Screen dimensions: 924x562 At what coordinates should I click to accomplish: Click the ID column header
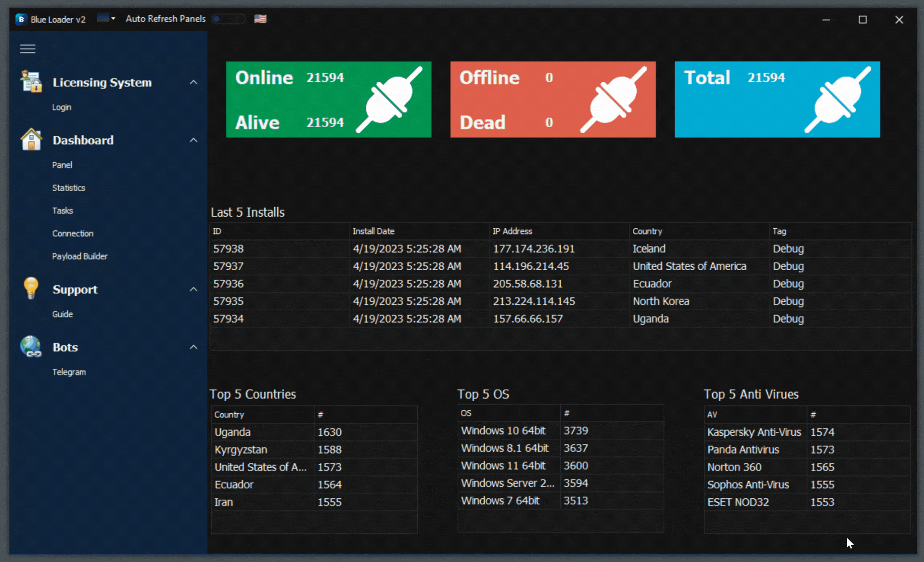(280, 231)
